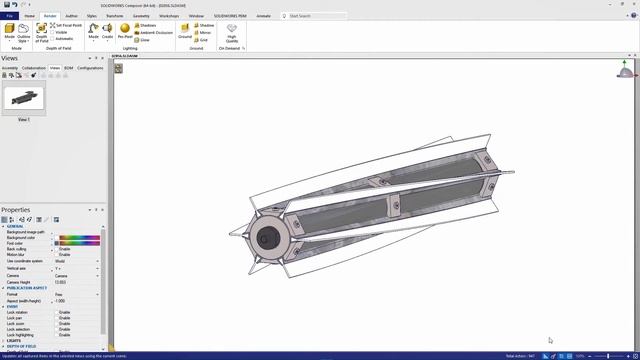Open the File menu
This screenshot has height=360, width=640.
click(9, 16)
